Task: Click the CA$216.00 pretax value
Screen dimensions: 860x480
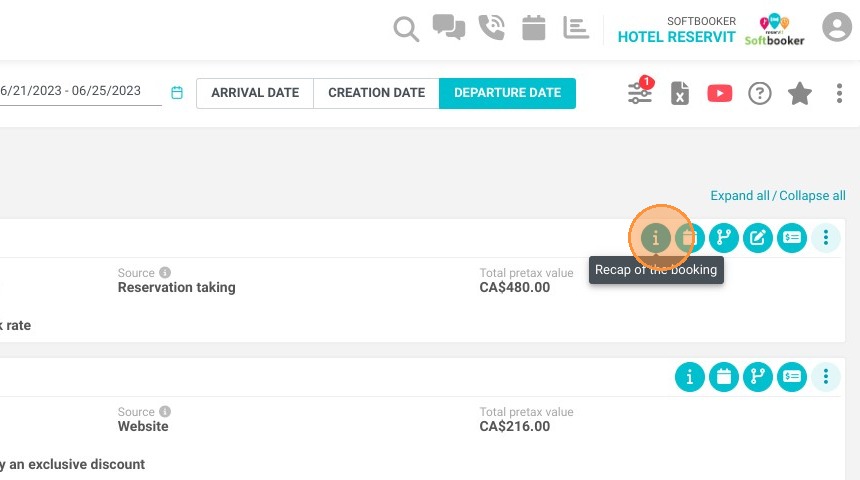Action: [514, 426]
